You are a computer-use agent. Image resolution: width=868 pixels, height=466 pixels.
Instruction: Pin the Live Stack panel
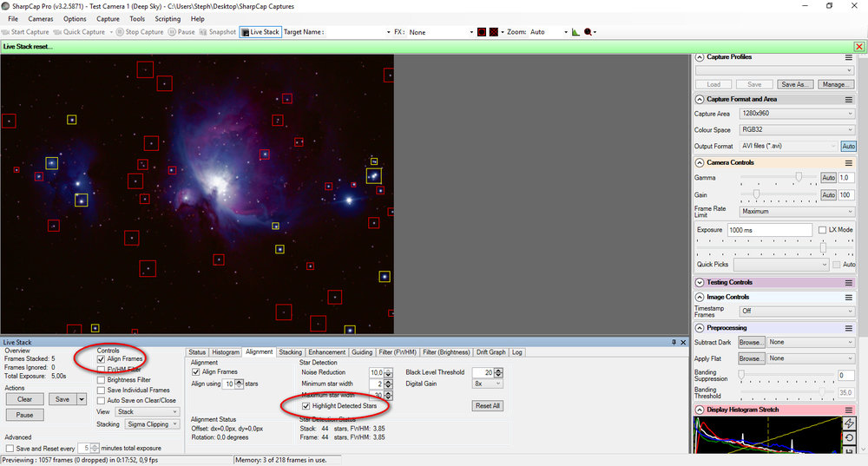point(674,342)
